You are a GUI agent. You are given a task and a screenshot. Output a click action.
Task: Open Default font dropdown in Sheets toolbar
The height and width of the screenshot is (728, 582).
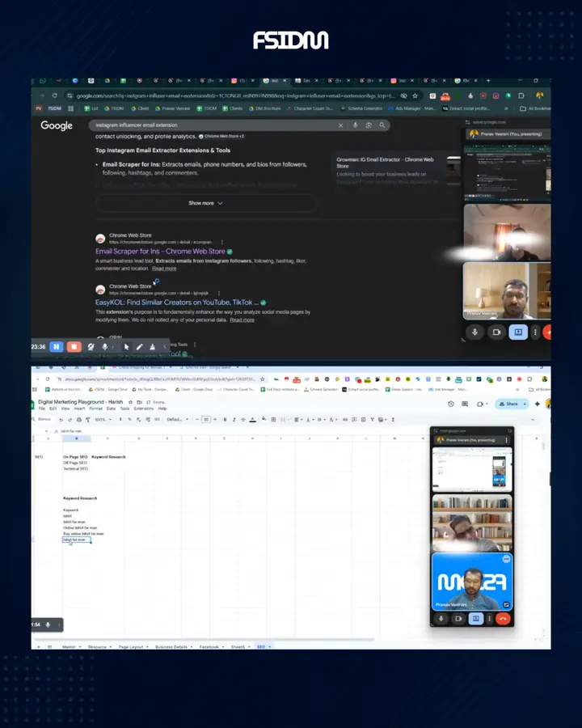177,420
